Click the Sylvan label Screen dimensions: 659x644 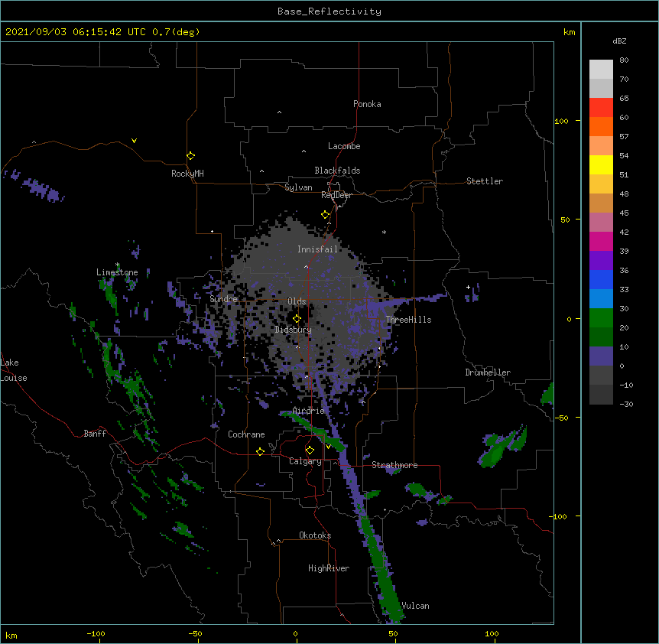pos(298,187)
